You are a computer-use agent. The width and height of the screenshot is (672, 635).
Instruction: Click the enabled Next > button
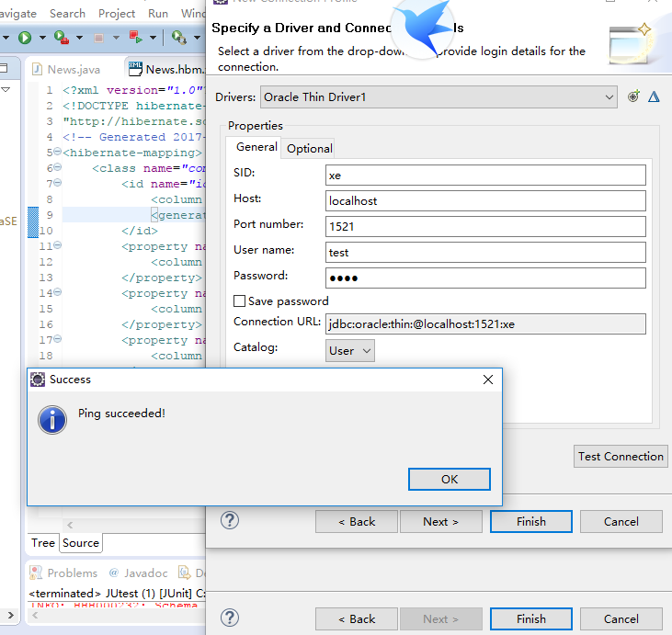tap(440, 521)
